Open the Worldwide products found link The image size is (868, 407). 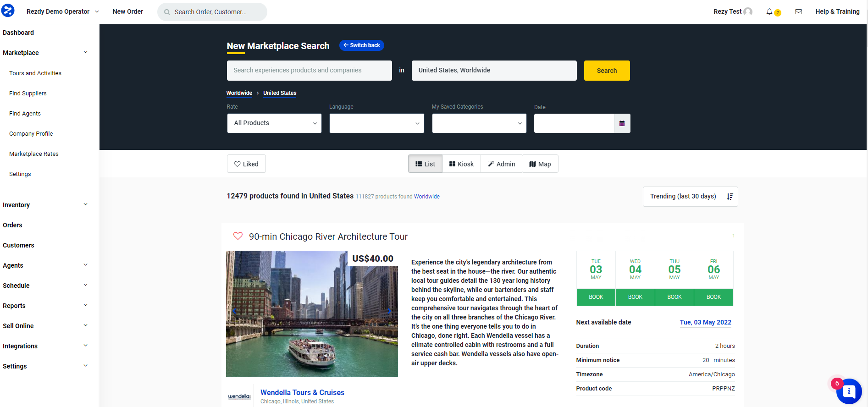tap(427, 197)
